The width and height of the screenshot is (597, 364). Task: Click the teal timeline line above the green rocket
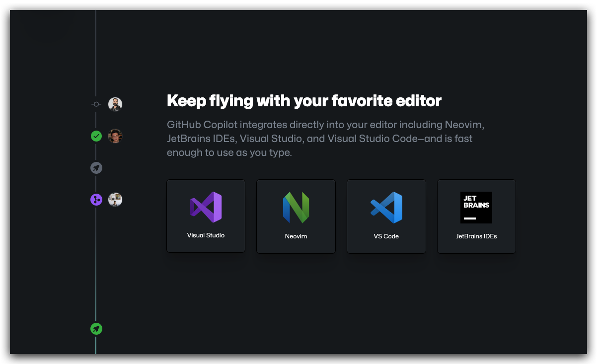pyautogui.click(x=96, y=288)
